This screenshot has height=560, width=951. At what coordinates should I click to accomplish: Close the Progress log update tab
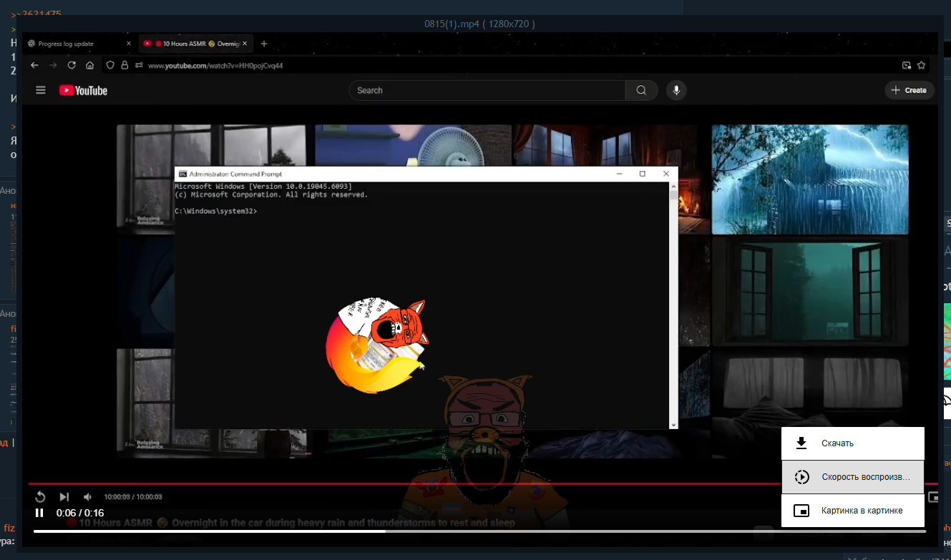(129, 44)
